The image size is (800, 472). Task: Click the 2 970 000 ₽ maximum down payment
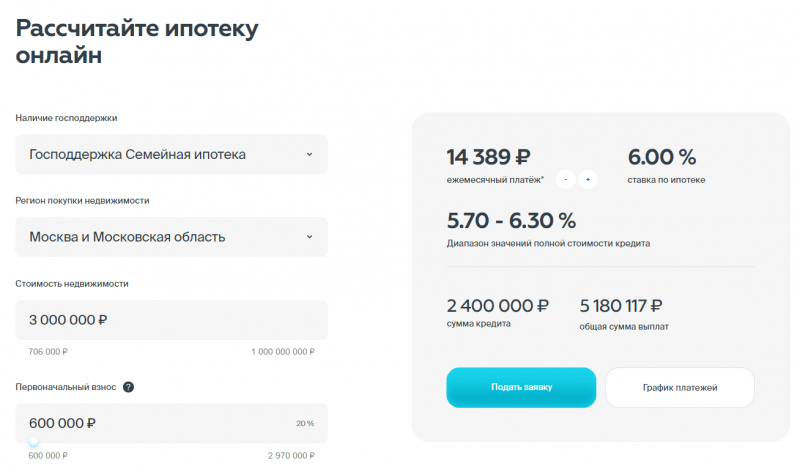pyautogui.click(x=291, y=456)
